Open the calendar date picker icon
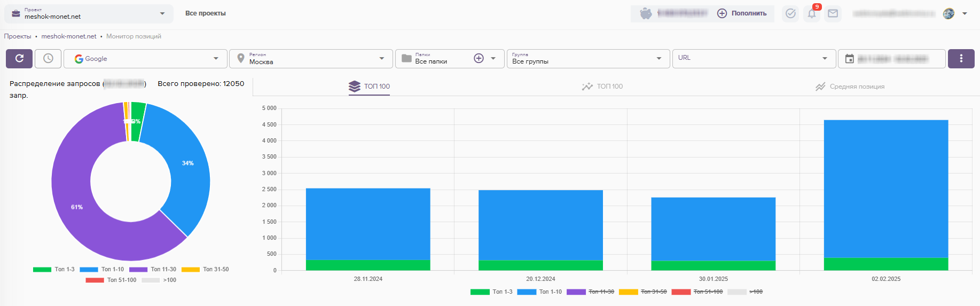Screen dimensions: 980x306 850,59
